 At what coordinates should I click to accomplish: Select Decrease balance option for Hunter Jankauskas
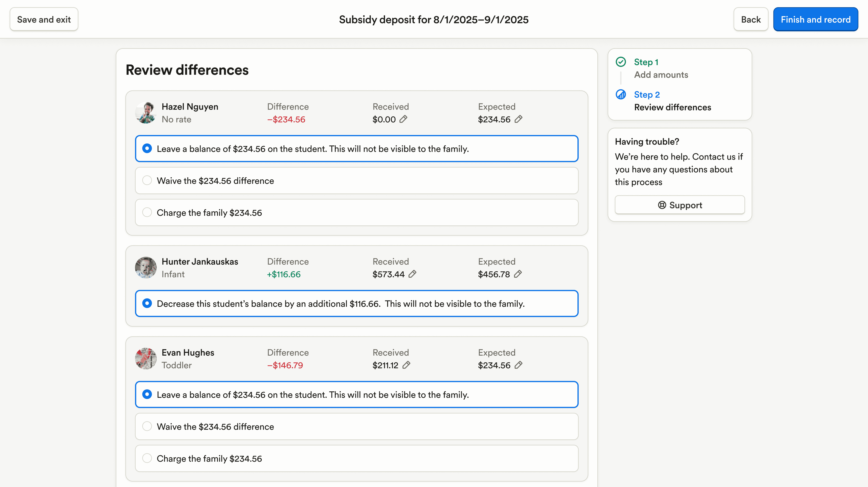pyautogui.click(x=147, y=303)
